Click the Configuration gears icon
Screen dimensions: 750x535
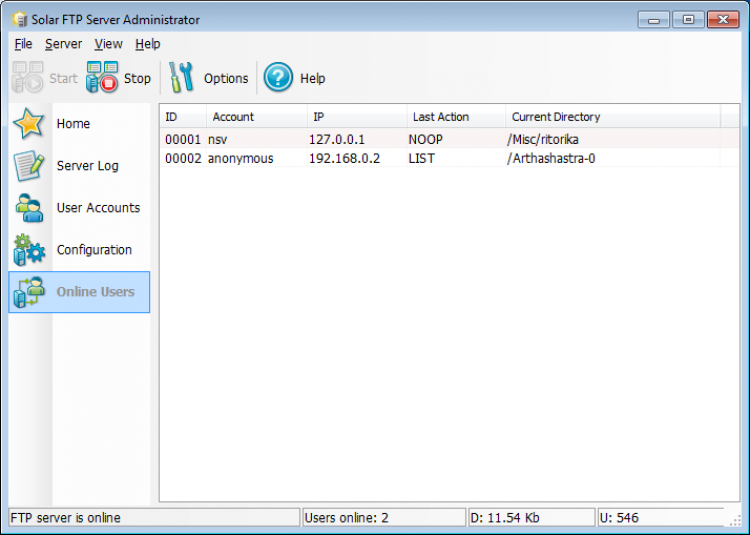point(29,250)
